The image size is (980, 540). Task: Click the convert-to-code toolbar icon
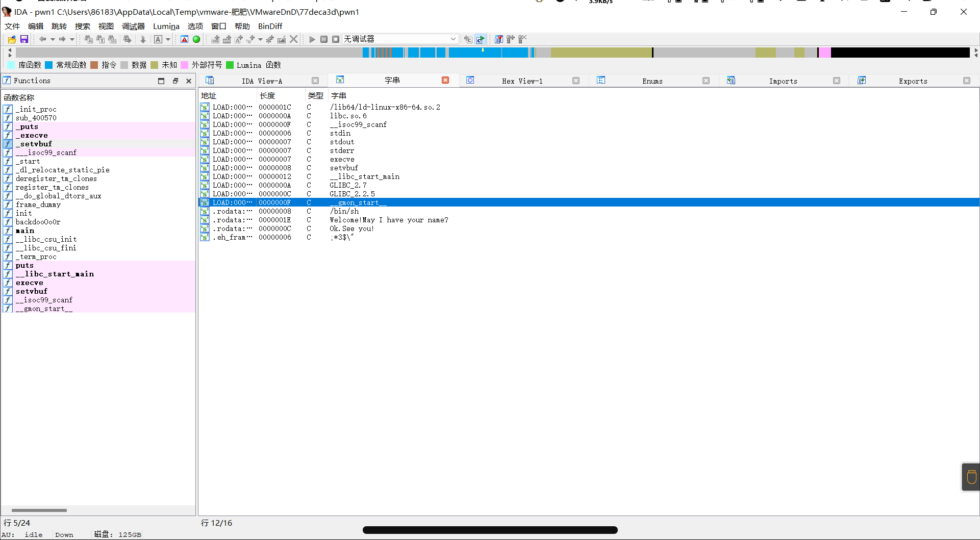[215, 39]
